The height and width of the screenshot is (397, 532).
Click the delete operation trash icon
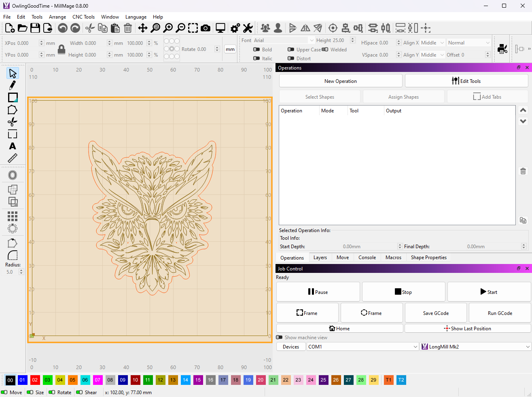click(523, 171)
